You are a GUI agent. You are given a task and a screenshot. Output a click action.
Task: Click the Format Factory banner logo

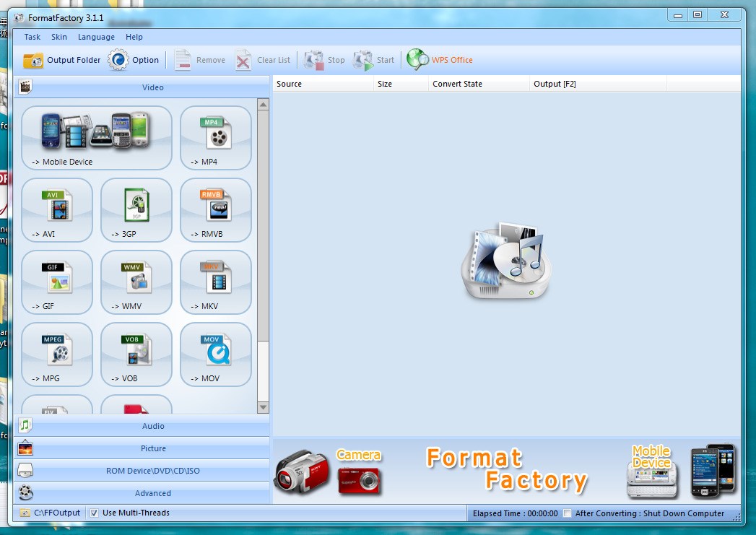pyautogui.click(x=506, y=470)
